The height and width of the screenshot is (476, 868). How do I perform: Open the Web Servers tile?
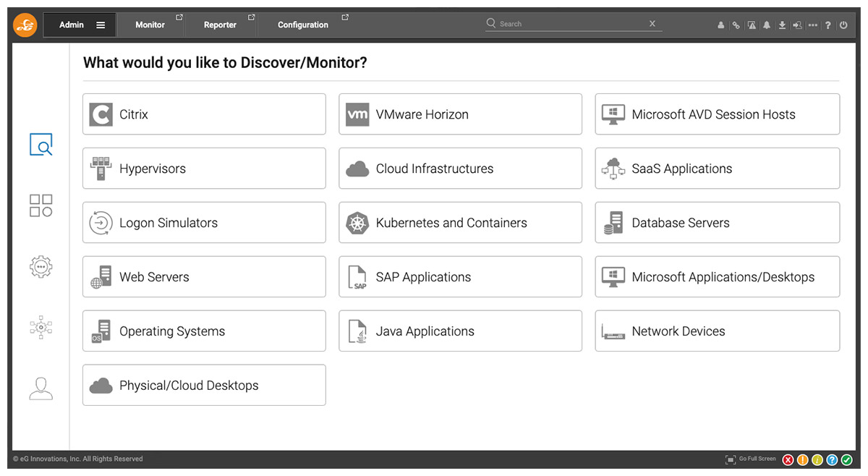tap(204, 277)
